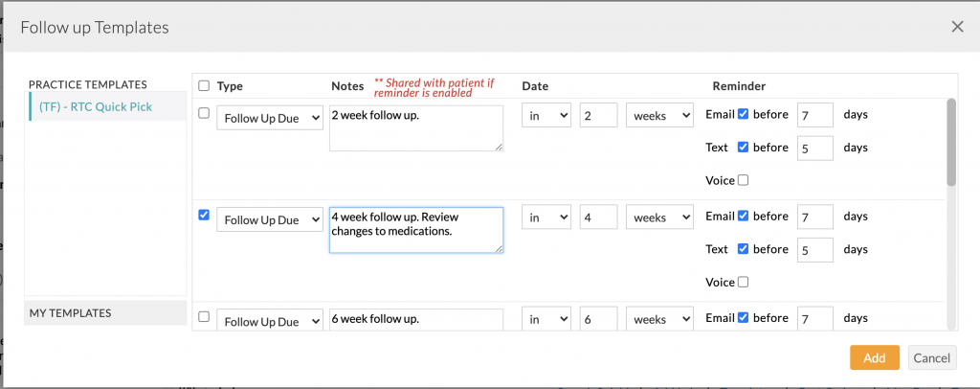This screenshot has height=389, width=980.
Task: Uncheck the 4 week follow up row checkbox
Action: click(203, 216)
